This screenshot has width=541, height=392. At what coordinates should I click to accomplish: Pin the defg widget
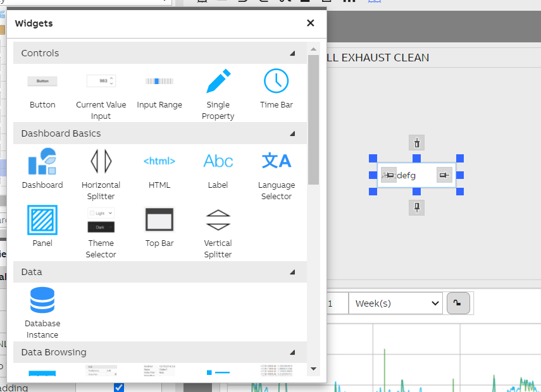(x=416, y=207)
